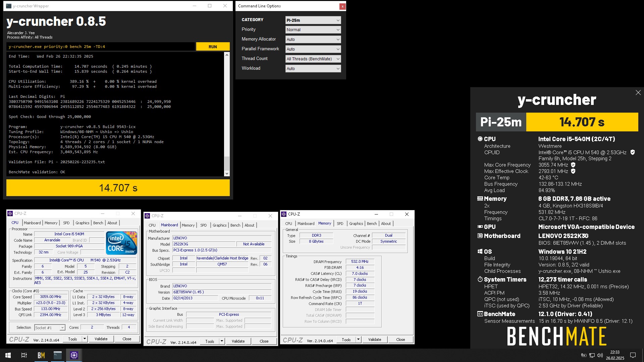Click Max Core Frequency verified shield icon
This screenshot has height=362, width=644.
[573, 165]
